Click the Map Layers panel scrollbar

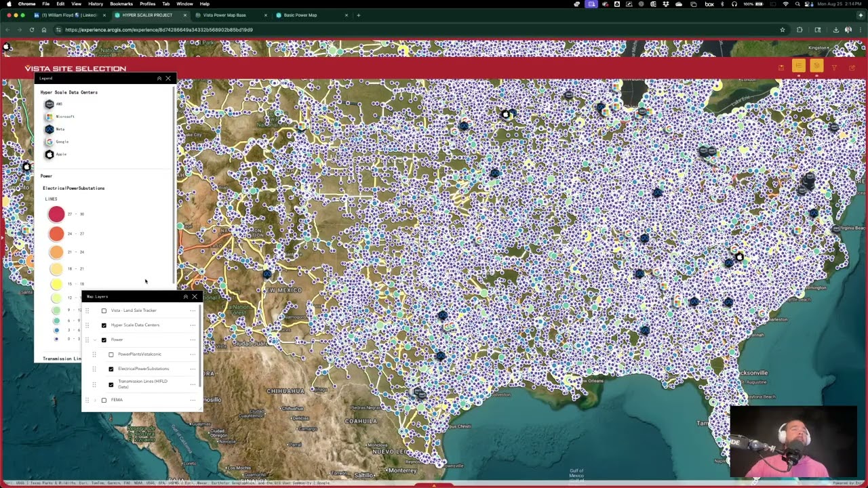pyautogui.click(x=201, y=346)
